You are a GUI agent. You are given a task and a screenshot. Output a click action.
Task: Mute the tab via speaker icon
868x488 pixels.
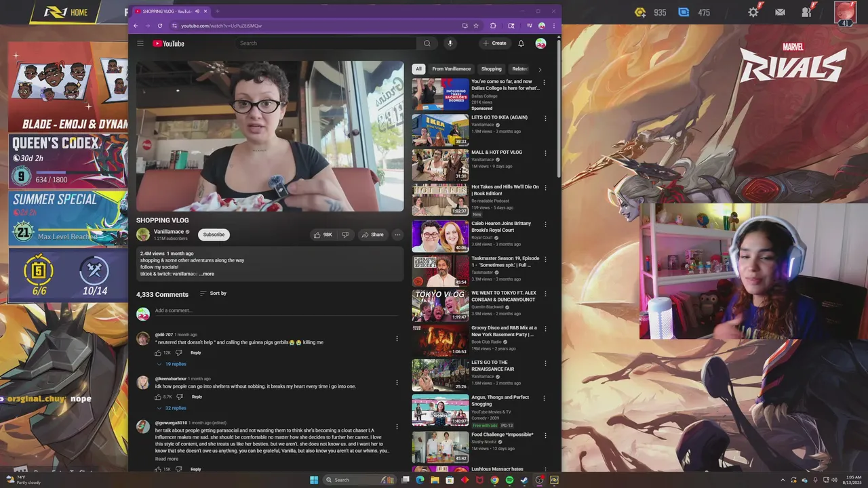point(197,11)
